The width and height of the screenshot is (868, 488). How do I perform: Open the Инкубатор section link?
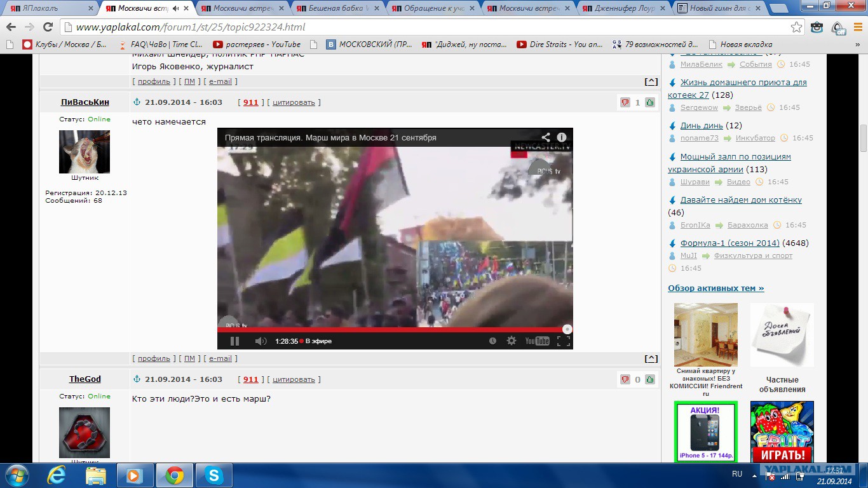[756, 138]
